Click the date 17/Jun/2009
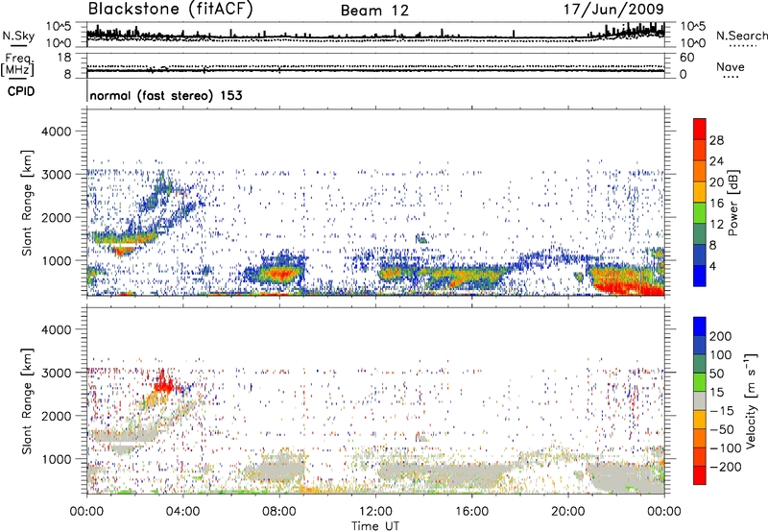The height and width of the screenshot is (532, 768). [613, 9]
